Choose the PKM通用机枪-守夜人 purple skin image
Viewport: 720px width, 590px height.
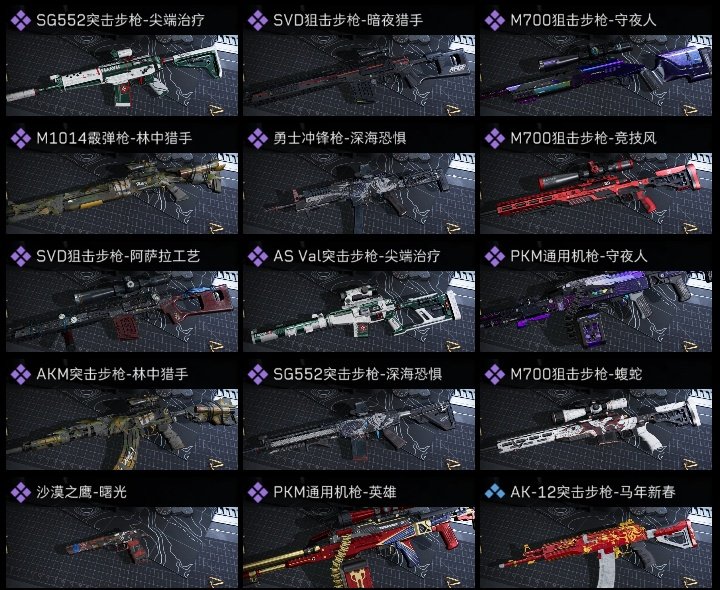pos(596,311)
